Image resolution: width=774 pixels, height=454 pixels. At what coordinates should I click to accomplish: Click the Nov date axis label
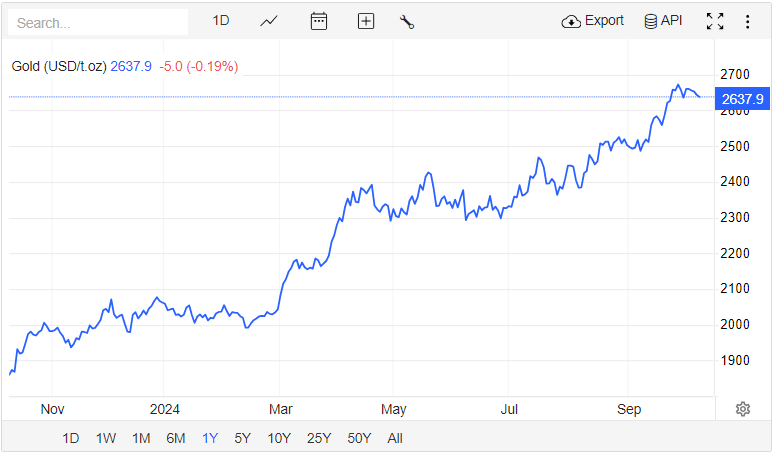[52, 410]
